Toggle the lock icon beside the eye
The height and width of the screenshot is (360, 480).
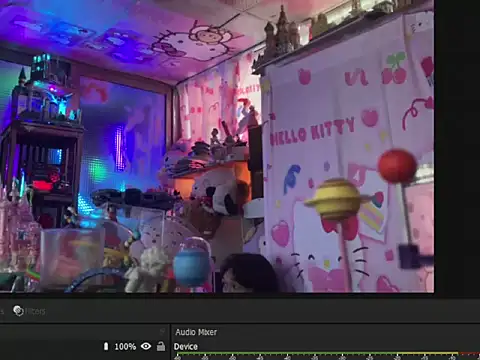coord(161,346)
